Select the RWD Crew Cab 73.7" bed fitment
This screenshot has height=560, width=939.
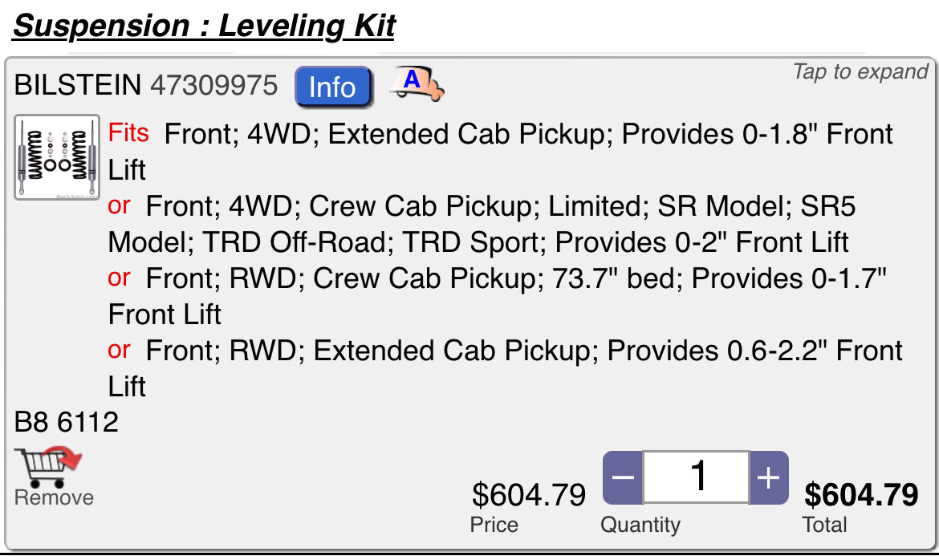pyautogui.click(x=497, y=296)
